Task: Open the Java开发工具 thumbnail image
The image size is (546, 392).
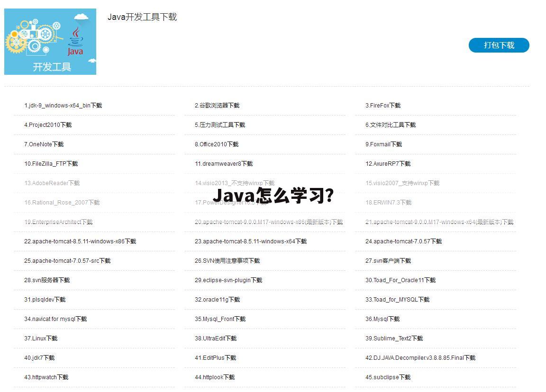Action: (x=50, y=41)
